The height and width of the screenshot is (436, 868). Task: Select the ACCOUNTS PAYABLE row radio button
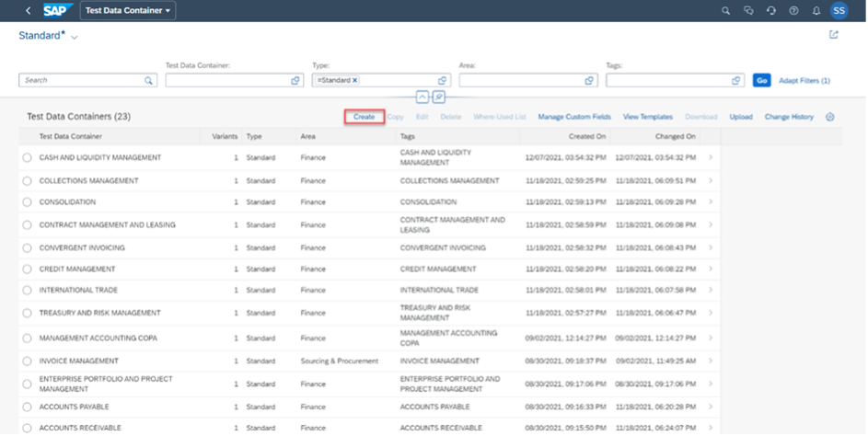point(28,407)
